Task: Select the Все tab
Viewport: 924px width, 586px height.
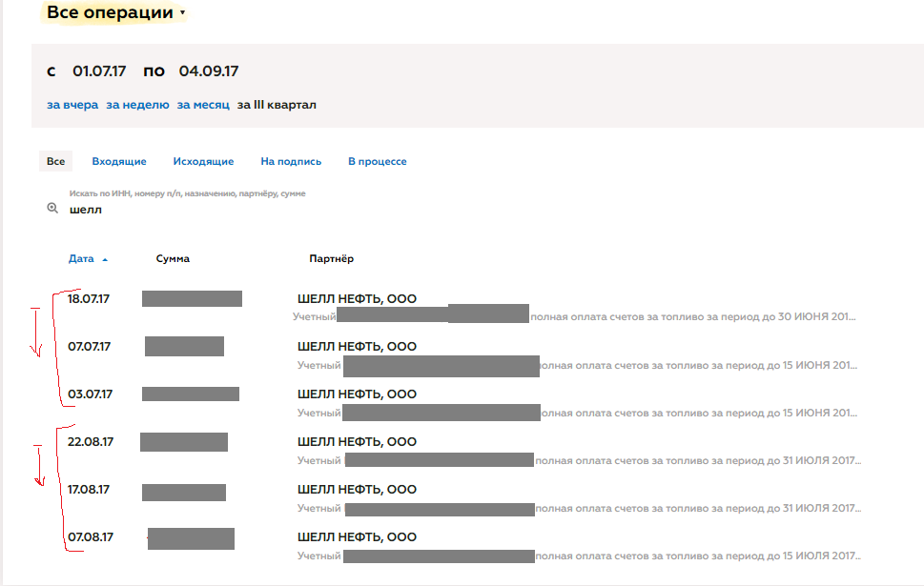Action: 56,161
